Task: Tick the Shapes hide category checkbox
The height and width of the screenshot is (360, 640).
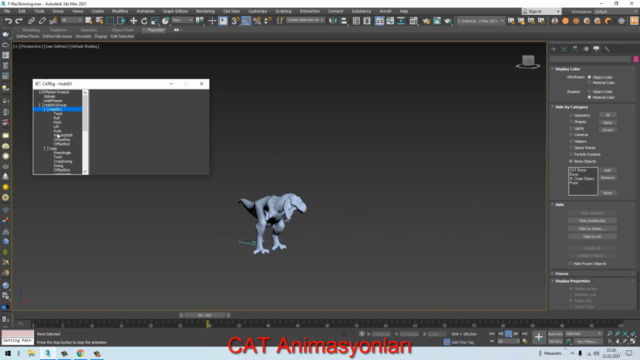Action: (571, 122)
